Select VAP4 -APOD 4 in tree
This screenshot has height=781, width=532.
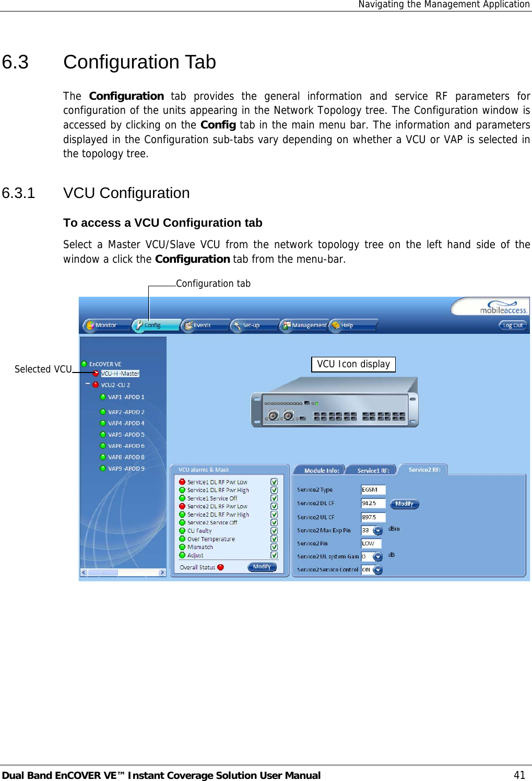(x=126, y=423)
